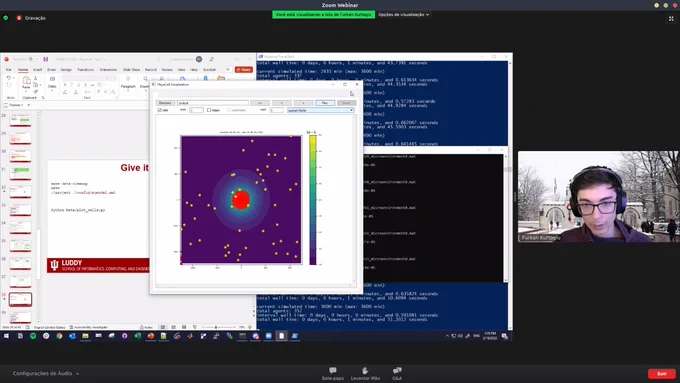
Task: Click the Directory button in PhysiCell
Action: pos(165,103)
